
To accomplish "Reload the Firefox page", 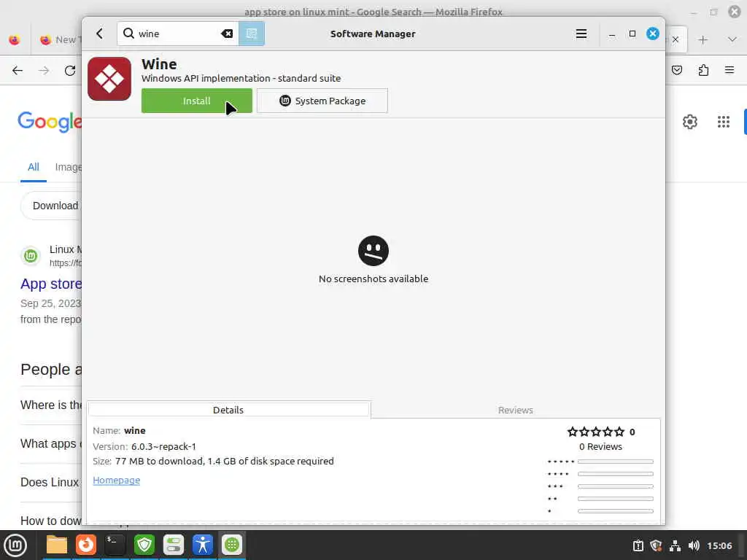I will pyautogui.click(x=70, y=71).
